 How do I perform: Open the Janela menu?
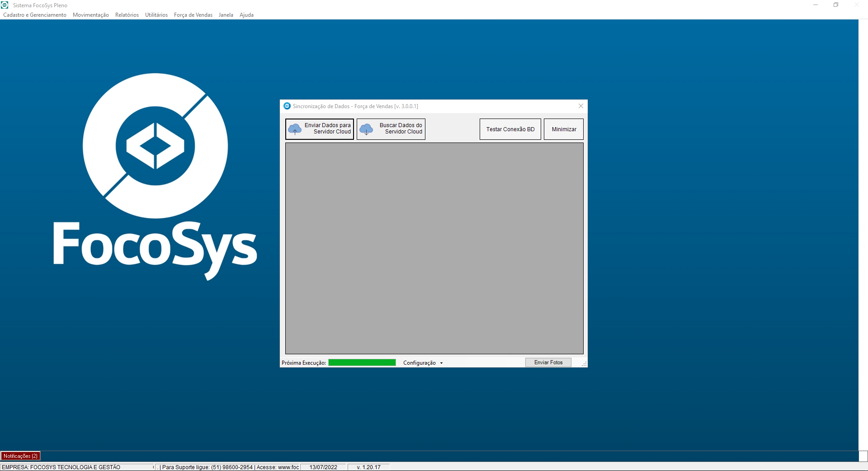pos(226,15)
